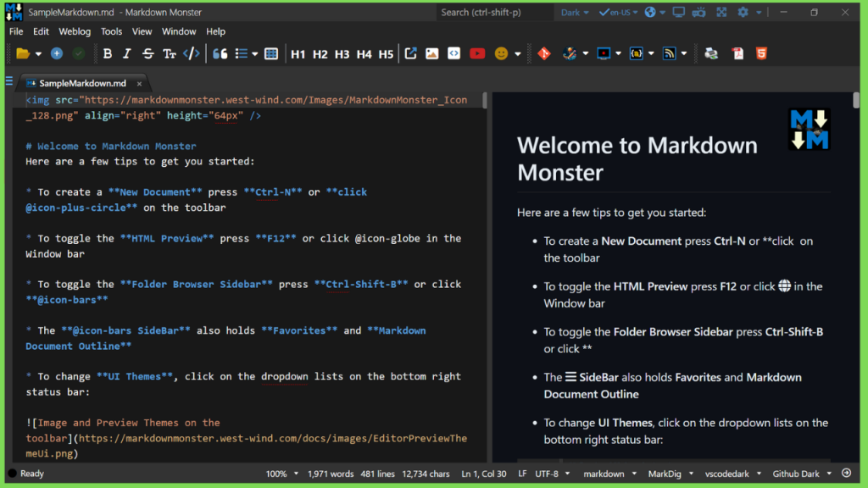Insert a hyperlink with the external link icon
Image resolution: width=868 pixels, height=488 pixels.
(x=410, y=53)
